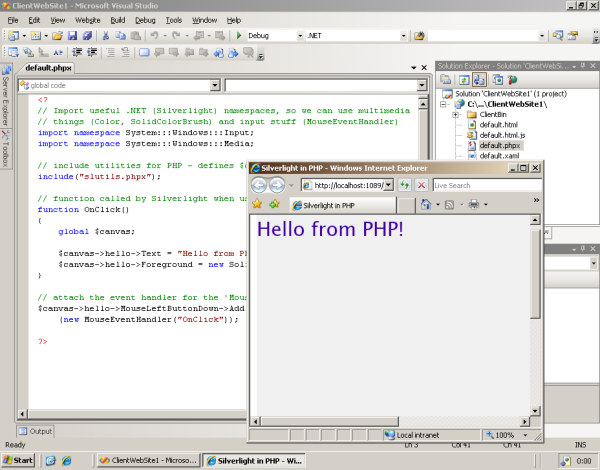Select default.html in Solution Explorer
The image size is (600, 470).
tap(498, 125)
